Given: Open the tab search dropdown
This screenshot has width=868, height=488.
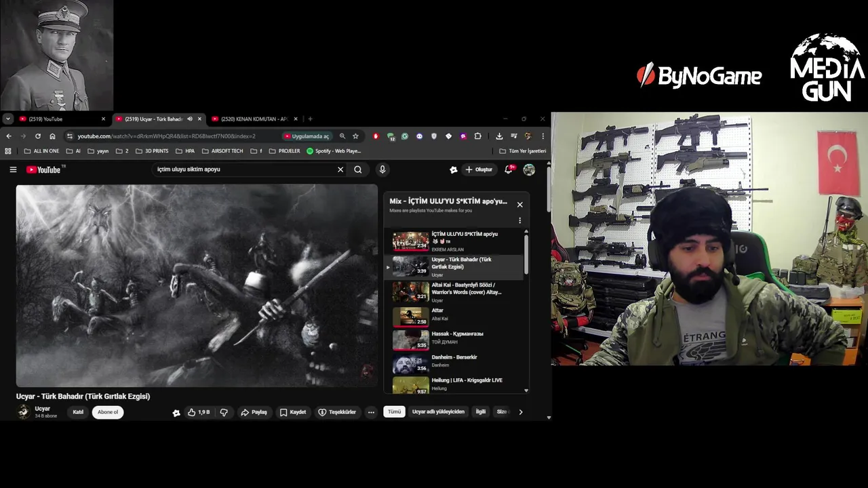Looking at the screenshot, I should pos(7,119).
